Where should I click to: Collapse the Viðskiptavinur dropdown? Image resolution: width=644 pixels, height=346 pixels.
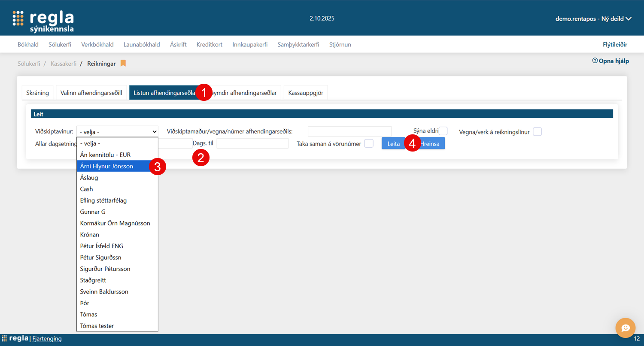117,131
